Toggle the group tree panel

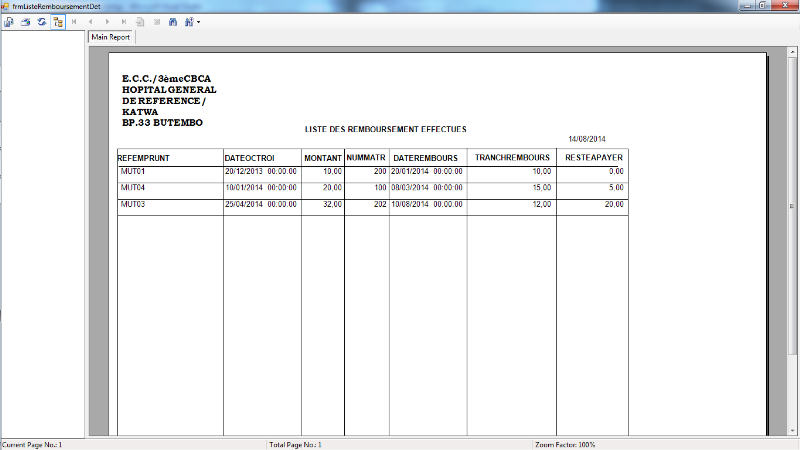coord(58,22)
